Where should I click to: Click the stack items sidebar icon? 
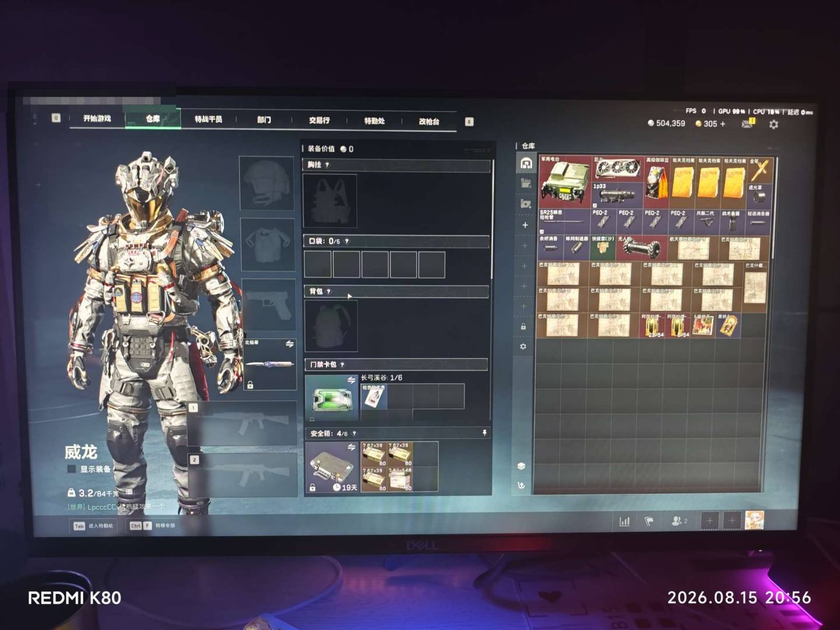click(521, 466)
